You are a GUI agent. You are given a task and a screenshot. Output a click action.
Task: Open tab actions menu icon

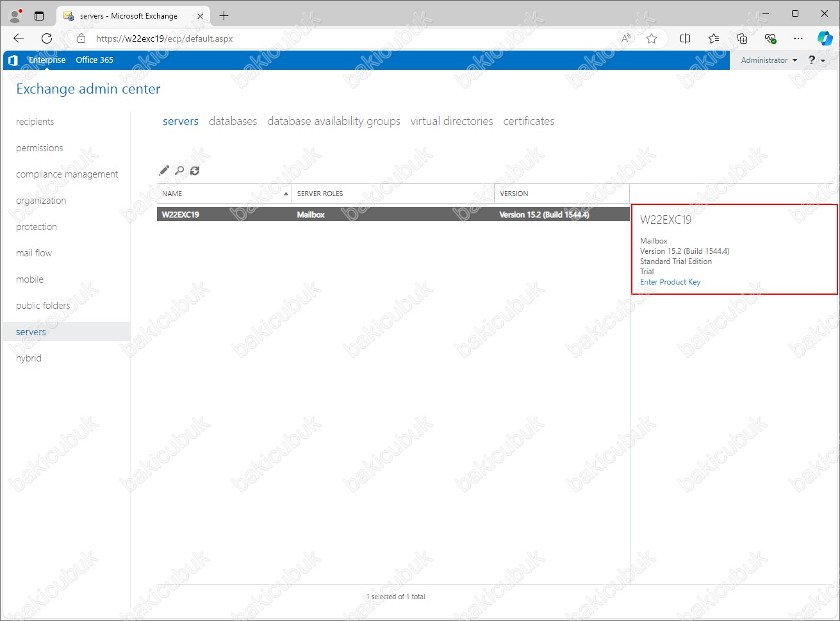[x=39, y=15]
